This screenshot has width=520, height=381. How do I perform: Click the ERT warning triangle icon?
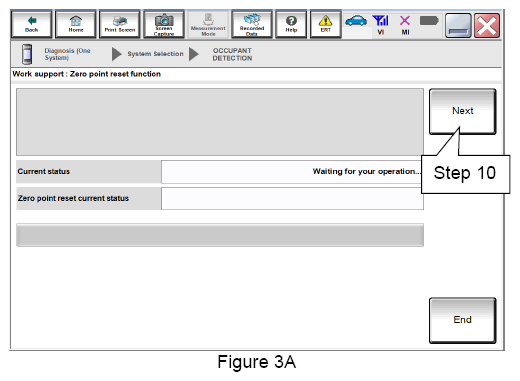pos(325,24)
